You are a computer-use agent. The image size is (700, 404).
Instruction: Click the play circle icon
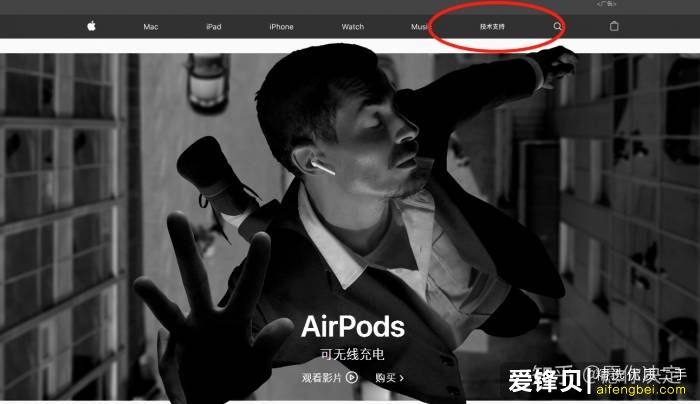pos(352,378)
